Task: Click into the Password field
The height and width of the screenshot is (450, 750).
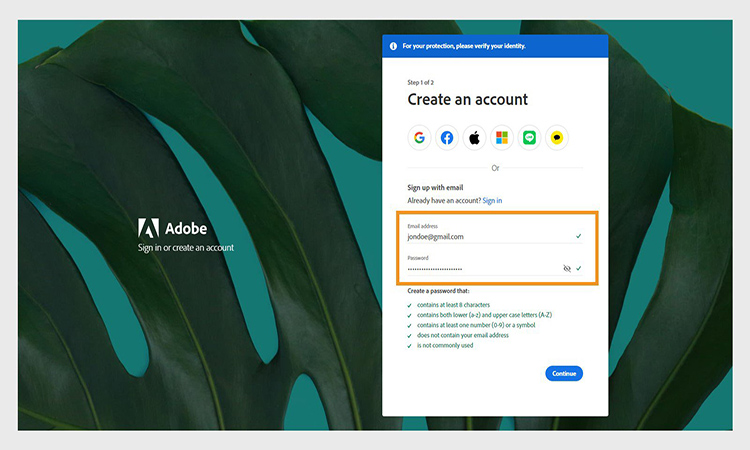Action: tap(480, 268)
